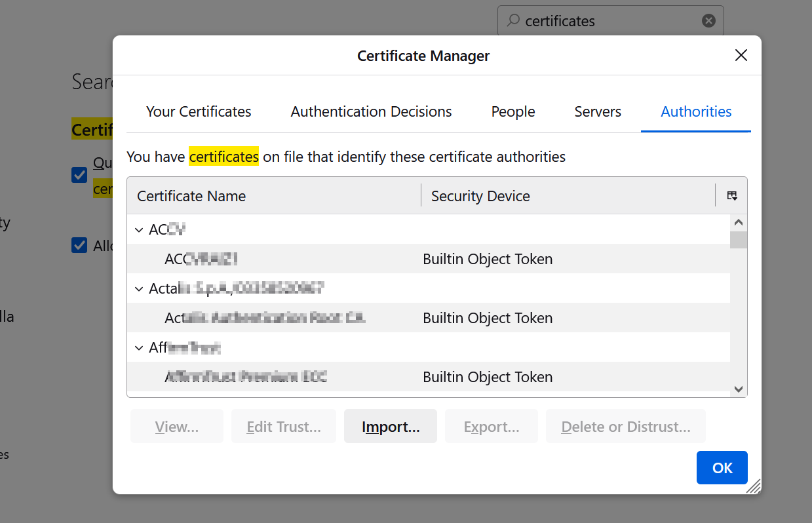Switch to Your Certificates tab
812x523 pixels.
[x=199, y=112]
